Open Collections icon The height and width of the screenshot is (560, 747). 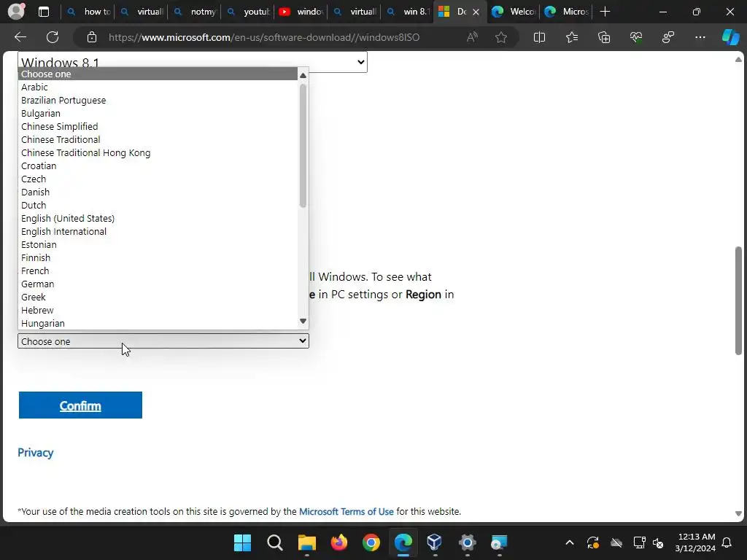[x=604, y=37]
